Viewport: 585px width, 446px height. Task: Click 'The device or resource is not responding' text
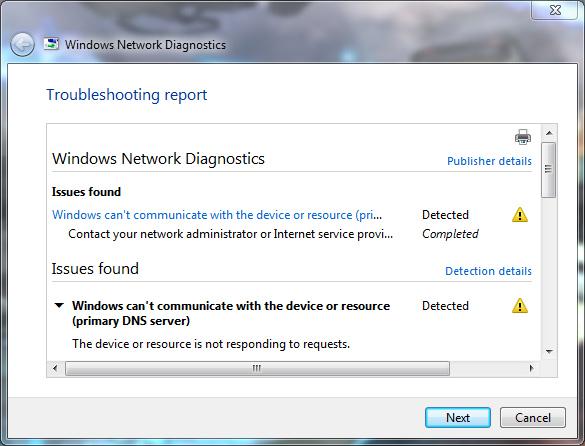click(x=211, y=344)
